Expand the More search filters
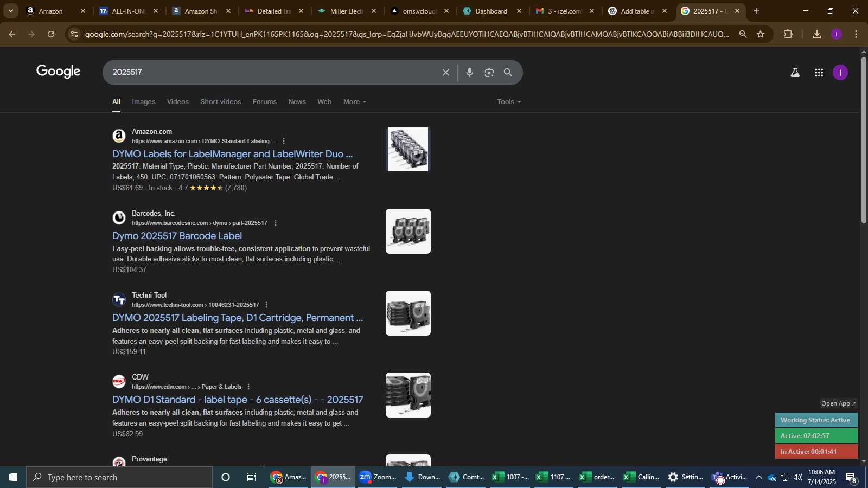 pyautogui.click(x=355, y=102)
